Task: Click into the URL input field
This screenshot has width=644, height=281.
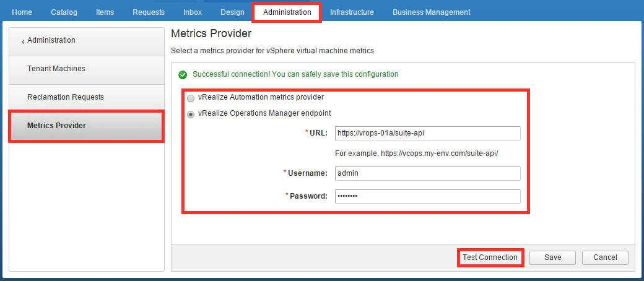Action: [427, 133]
